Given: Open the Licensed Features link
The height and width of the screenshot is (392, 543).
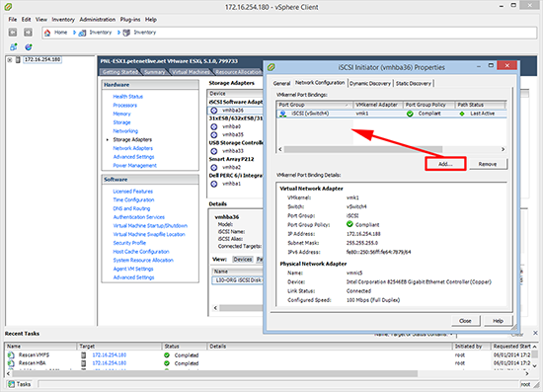Looking at the screenshot, I should (x=132, y=192).
